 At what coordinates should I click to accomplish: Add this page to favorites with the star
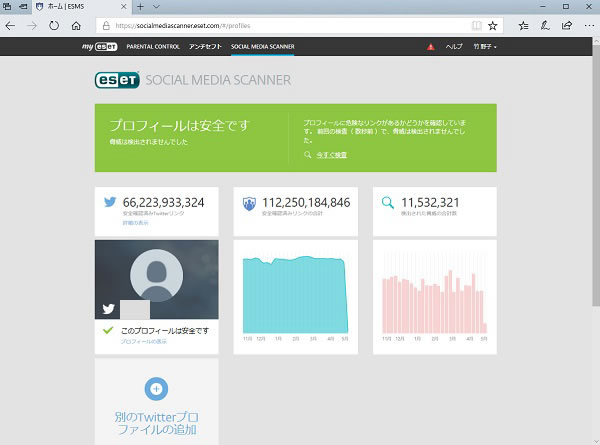(x=492, y=26)
